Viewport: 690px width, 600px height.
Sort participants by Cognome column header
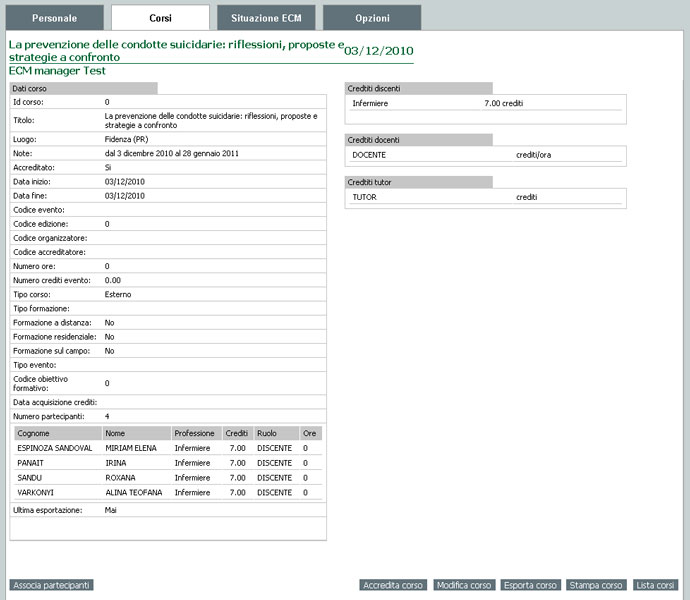58,433
